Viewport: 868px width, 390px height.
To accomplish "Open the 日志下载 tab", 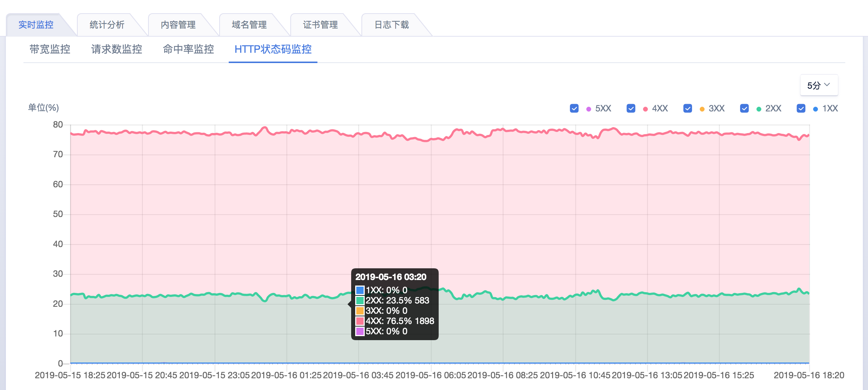I will tap(391, 25).
